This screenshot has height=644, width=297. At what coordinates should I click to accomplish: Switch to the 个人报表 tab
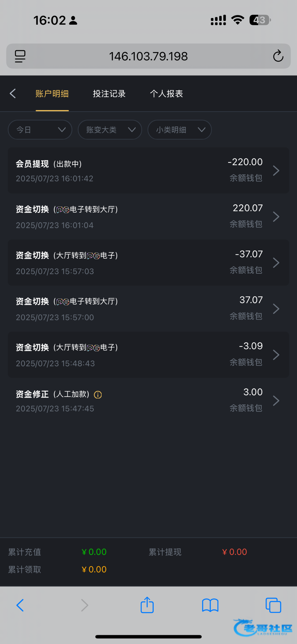[x=166, y=94]
